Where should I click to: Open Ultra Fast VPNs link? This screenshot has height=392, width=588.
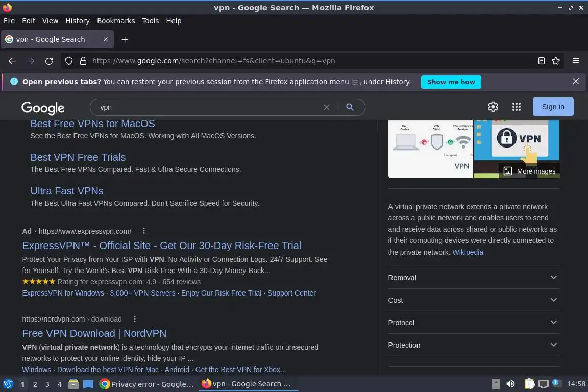click(67, 191)
